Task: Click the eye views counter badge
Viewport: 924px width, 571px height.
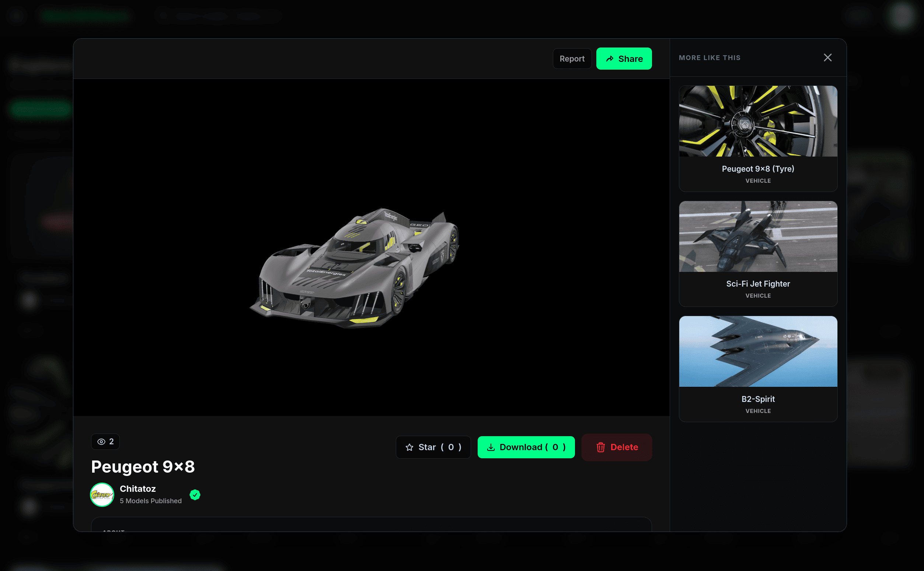Action: [x=105, y=441]
